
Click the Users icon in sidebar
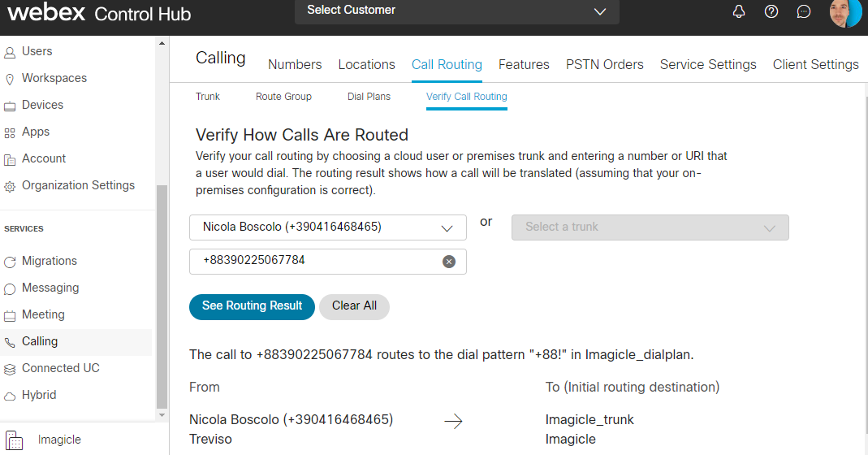pos(10,52)
